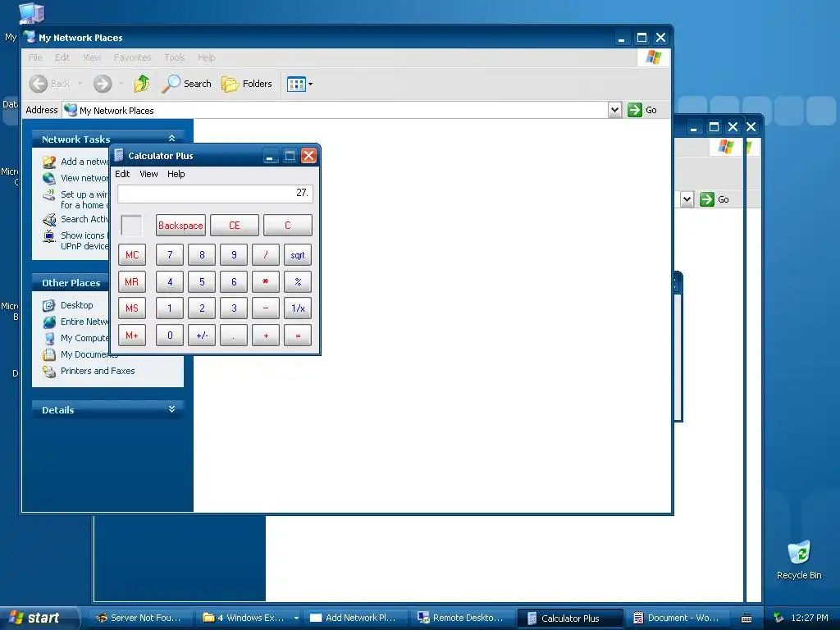Click the calculator C clear button
This screenshot has width=840, height=630.
coord(288,226)
